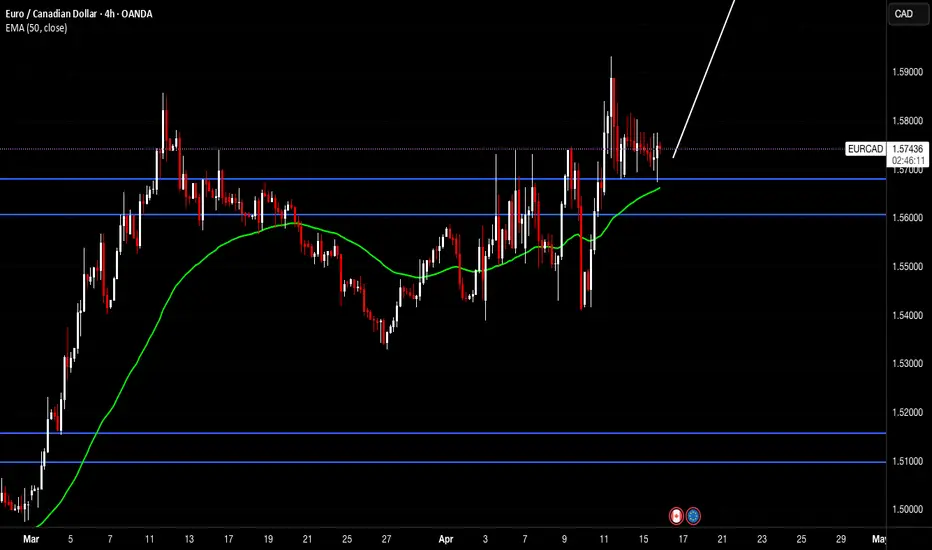Open the Euro economic event icon
Viewport: 932px width, 550px height.
pyautogui.click(x=693, y=516)
